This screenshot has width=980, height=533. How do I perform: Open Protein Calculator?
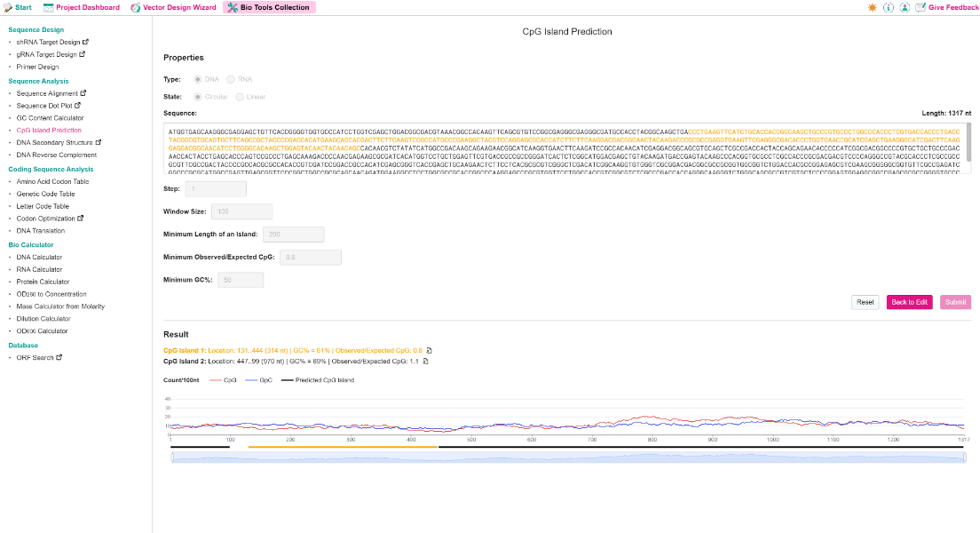(x=43, y=282)
